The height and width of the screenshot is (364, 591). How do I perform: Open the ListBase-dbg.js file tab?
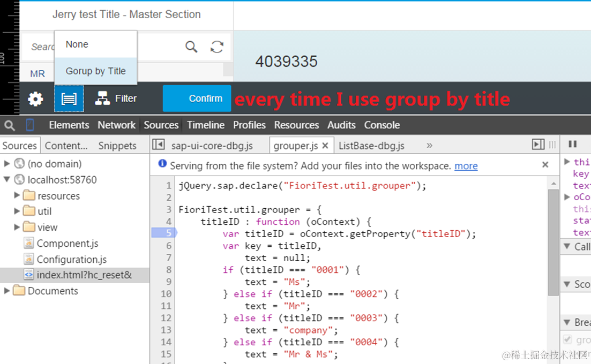(371, 146)
